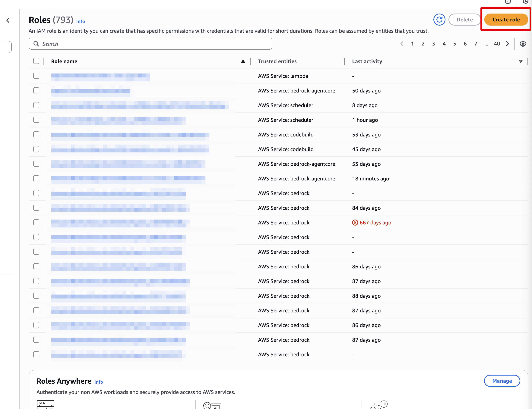Jump to page 3 of roles
The width and height of the screenshot is (532, 409).
[433, 44]
